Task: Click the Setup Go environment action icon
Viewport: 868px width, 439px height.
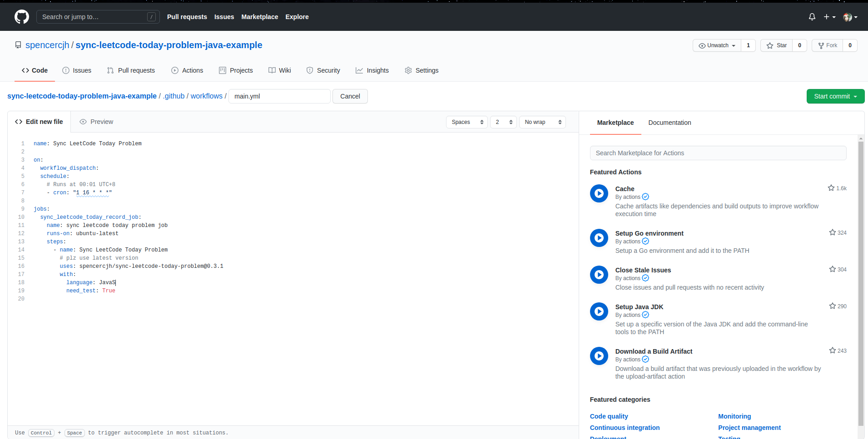Action: pyautogui.click(x=599, y=238)
